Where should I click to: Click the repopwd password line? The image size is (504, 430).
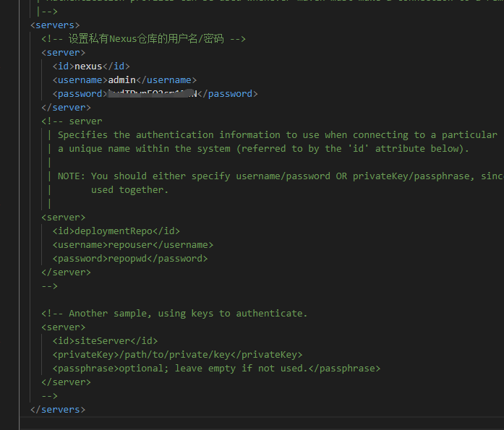(x=130, y=259)
